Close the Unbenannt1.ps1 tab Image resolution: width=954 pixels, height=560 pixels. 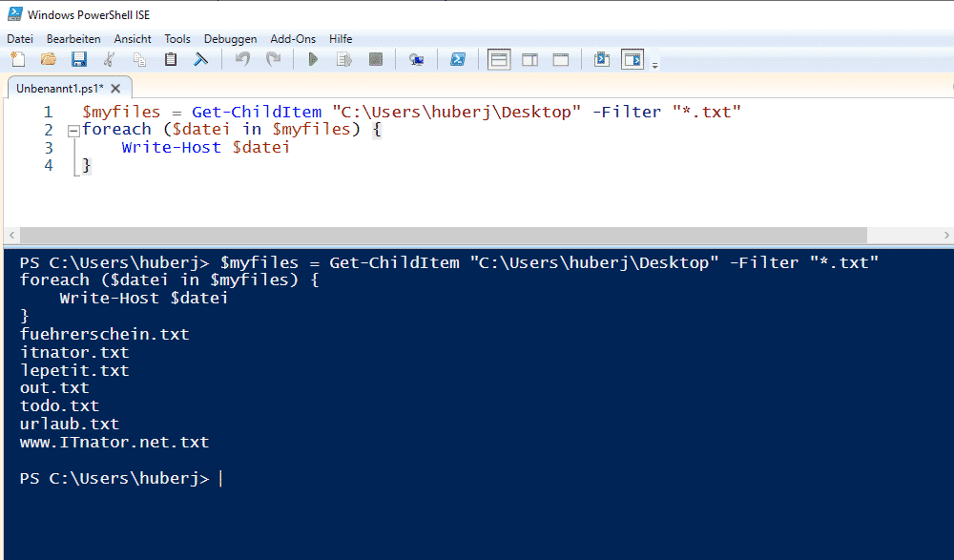tap(115, 89)
